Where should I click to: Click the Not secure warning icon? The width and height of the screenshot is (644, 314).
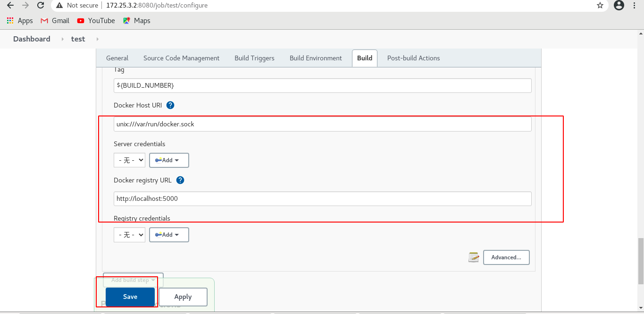click(x=59, y=6)
